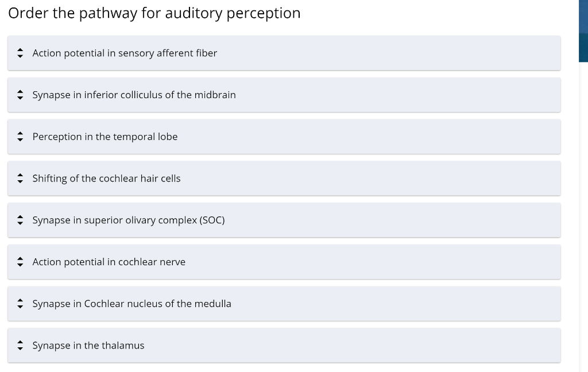
Task: Click the reorder arrows for cochlear nerve item
Action: pos(20,262)
